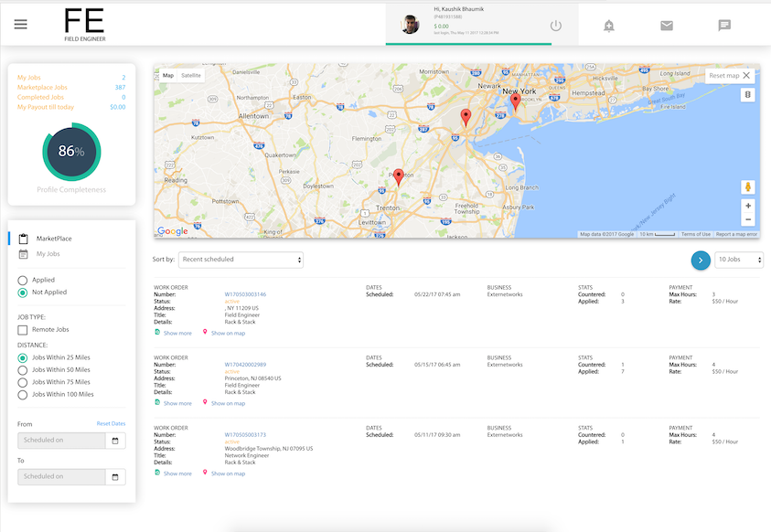The height and width of the screenshot is (532, 771).
Task: Open work order W170503003146
Action: (245, 294)
